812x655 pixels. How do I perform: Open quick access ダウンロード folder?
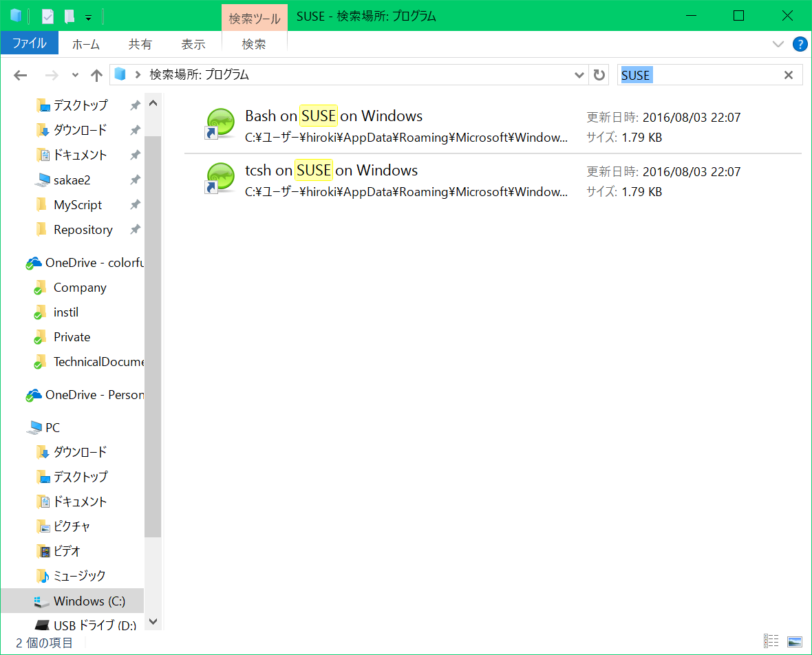[81, 130]
